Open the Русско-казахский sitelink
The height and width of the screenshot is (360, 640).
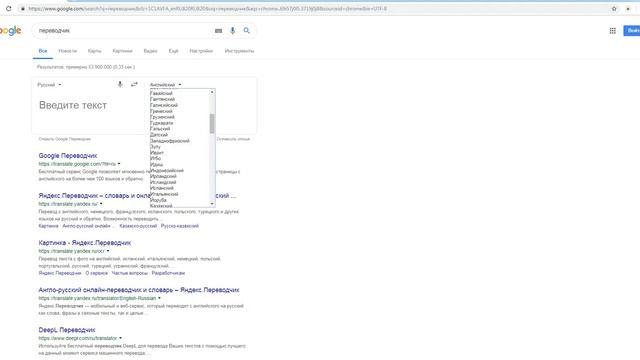180,226
